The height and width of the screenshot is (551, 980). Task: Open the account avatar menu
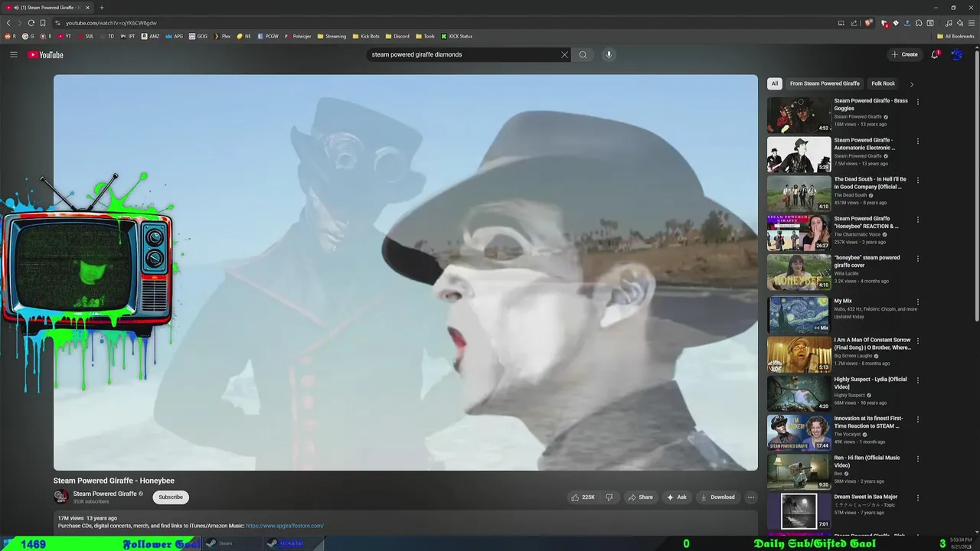click(x=956, y=54)
